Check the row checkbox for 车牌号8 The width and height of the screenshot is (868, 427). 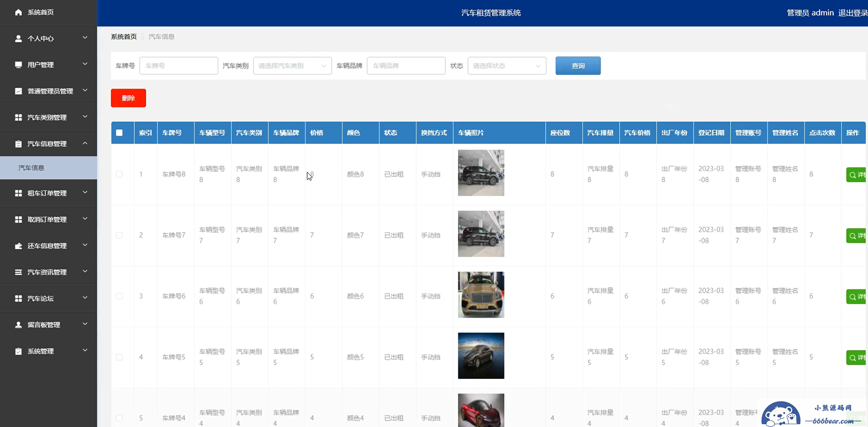(119, 174)
